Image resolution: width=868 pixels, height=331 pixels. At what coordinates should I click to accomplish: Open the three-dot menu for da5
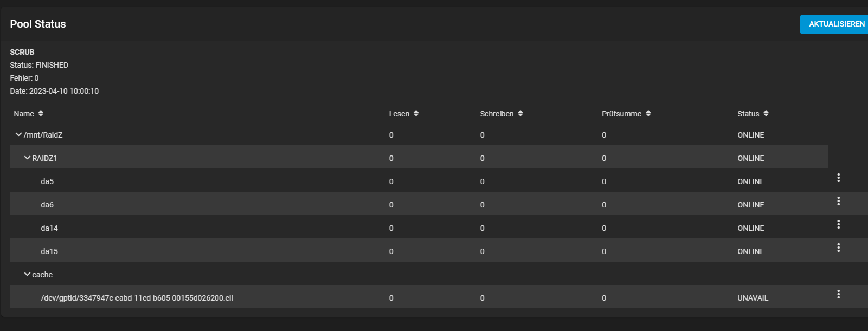pyautogui.click(x=838, y=178)
